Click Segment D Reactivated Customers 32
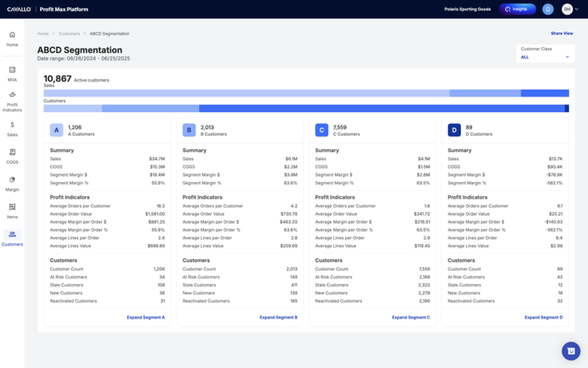 click(560, 301)
